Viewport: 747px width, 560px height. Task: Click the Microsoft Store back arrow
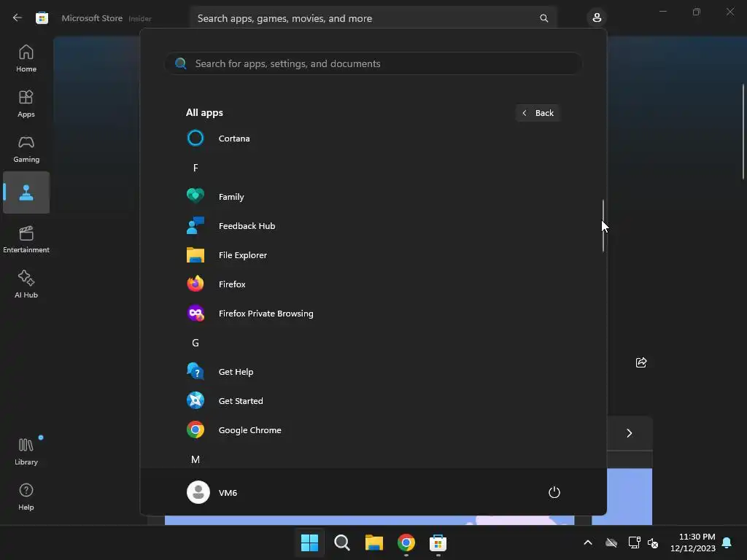[x=18, y=18]
